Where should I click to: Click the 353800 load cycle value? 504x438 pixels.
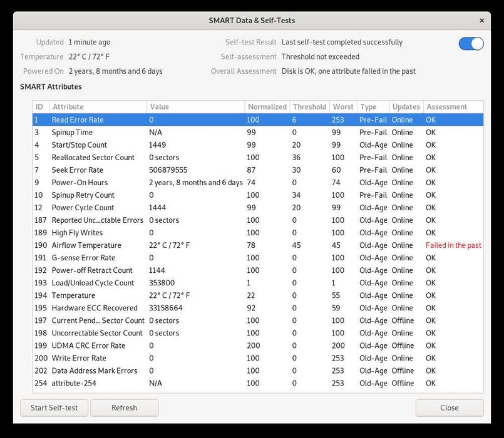click(x=162, y=283)
